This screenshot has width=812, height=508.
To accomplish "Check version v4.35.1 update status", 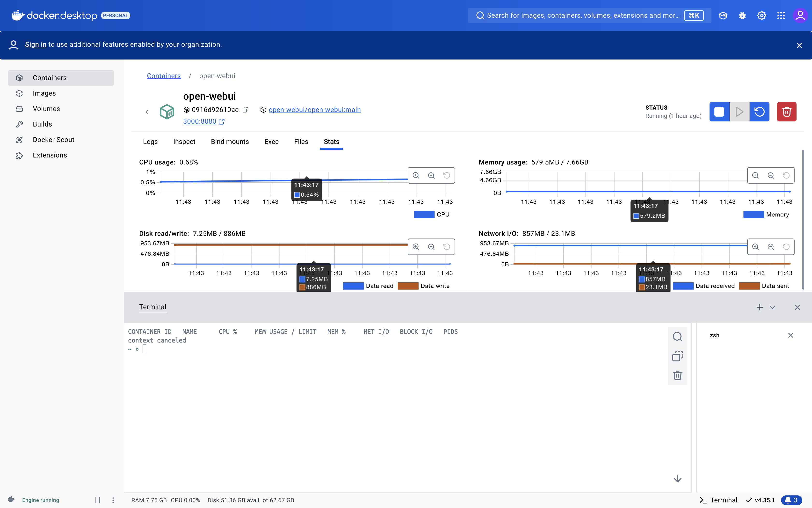I will [761, 500].
